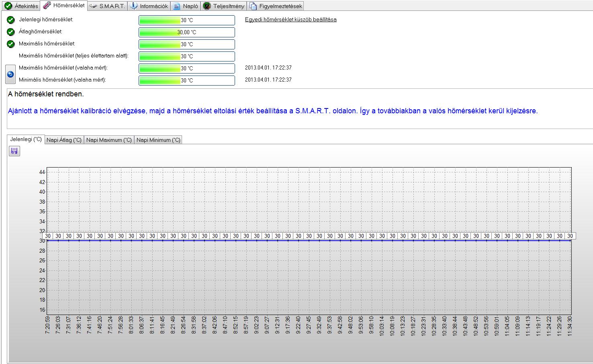
Task: Show the Napi Maximum (°C) chart
Action: tap(109, 140)
